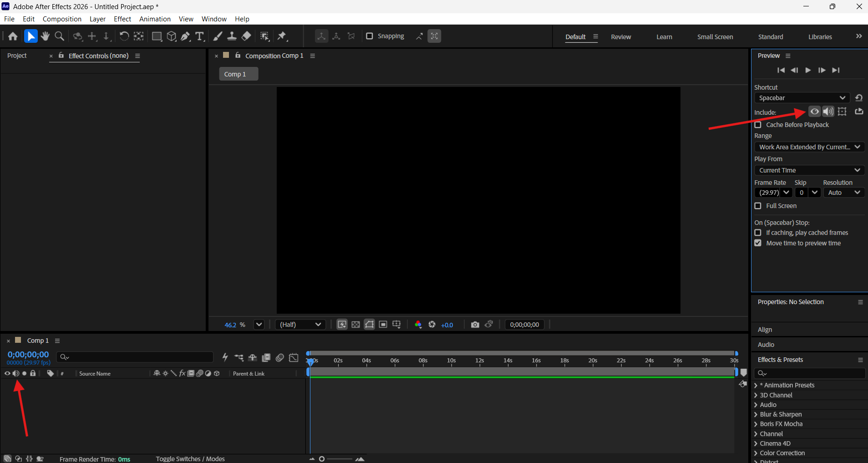Open Show Channel color management icon
The width and height of the screenshot is (868, 463).
418,325
